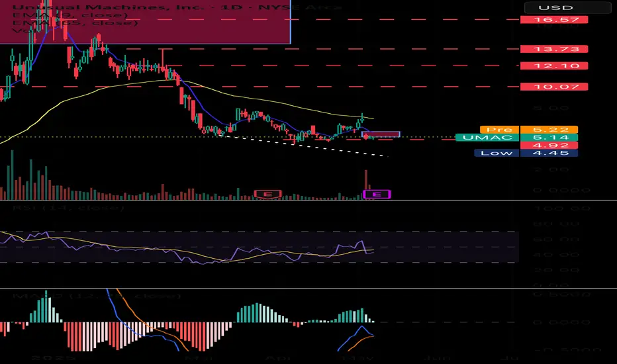Click the low price value 4.45
Image resolution: width=617 pixels, height=364 pixels.
(549, 153)
